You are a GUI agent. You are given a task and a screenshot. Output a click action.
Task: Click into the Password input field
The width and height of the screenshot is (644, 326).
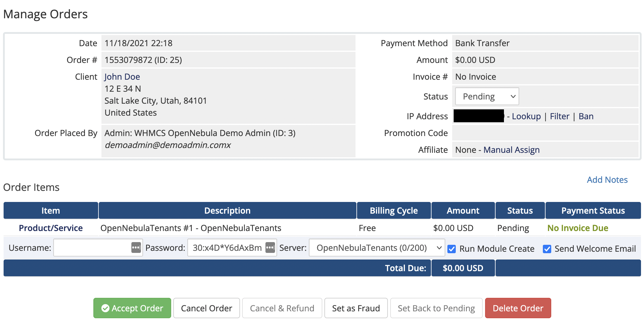(x=227, y=248)
